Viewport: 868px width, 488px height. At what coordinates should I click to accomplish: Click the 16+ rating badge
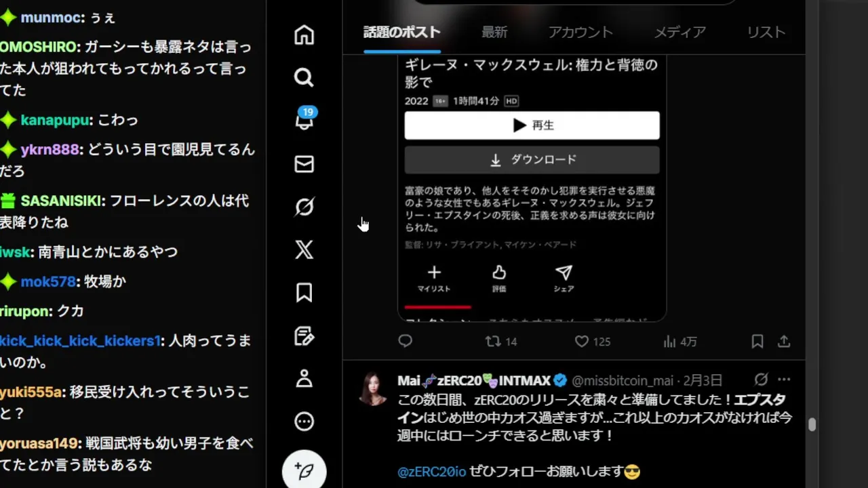click(x=440, y=101)
